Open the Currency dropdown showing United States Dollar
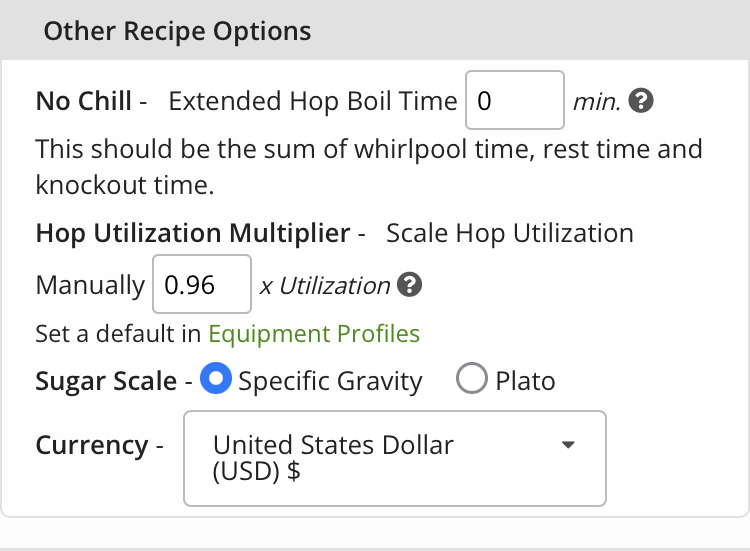This screenshot has width=750, height=551. (394, 458)
